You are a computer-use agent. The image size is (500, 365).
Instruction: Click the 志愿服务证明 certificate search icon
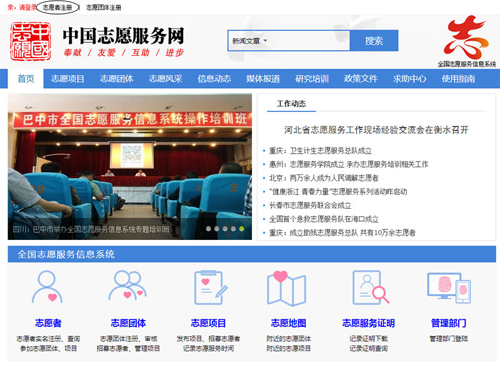(370, 287)
